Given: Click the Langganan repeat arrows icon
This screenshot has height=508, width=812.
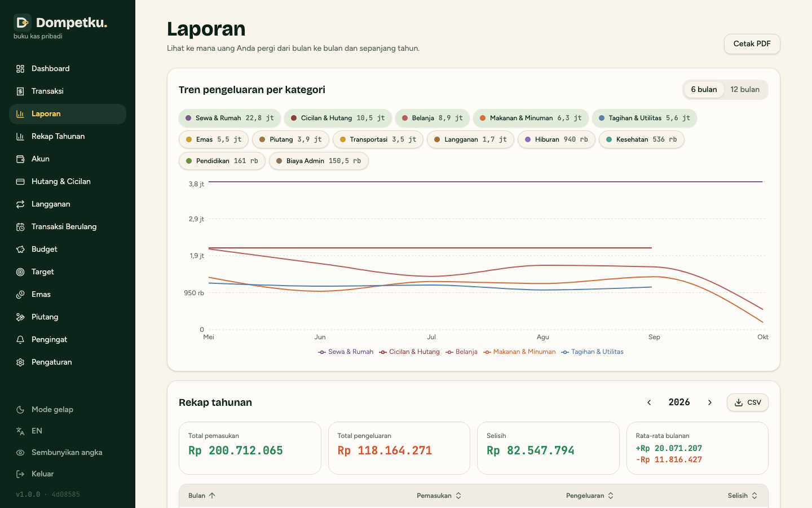Looking at the screenshot, I should coord(20,204).
